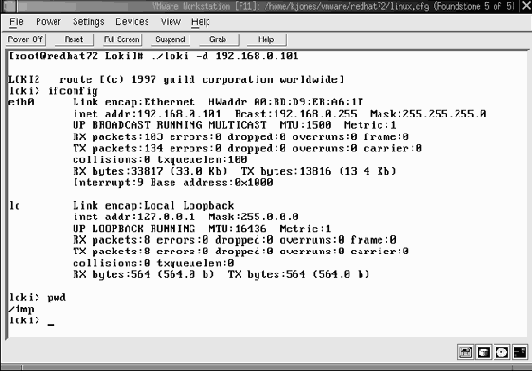Screen dimensions: 532x371
Task: Click the Help toolbar button
Action: point(266,39)
